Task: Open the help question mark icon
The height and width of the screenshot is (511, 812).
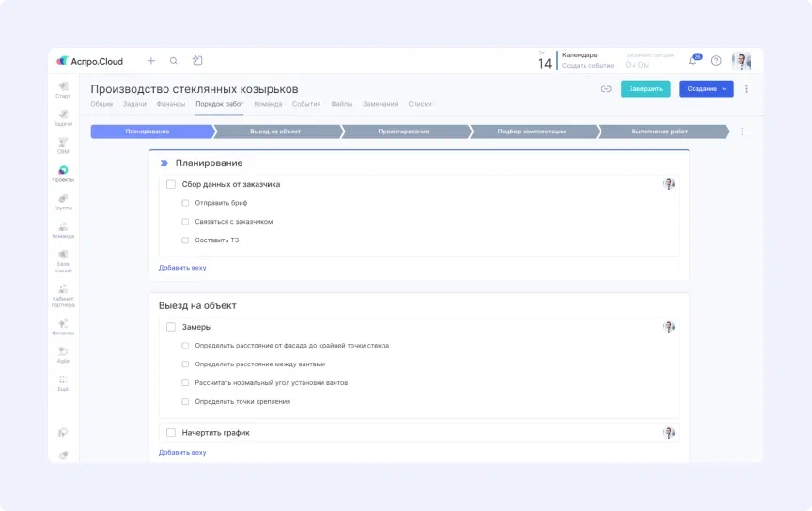Action: point(716,61)
